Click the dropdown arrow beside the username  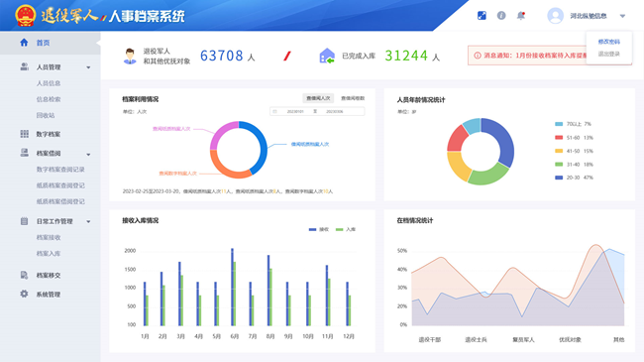[622, 16]
